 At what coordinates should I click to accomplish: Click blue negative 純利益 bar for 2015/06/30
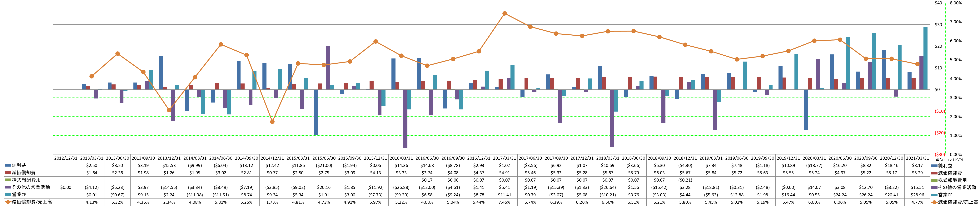coord(316,112)
